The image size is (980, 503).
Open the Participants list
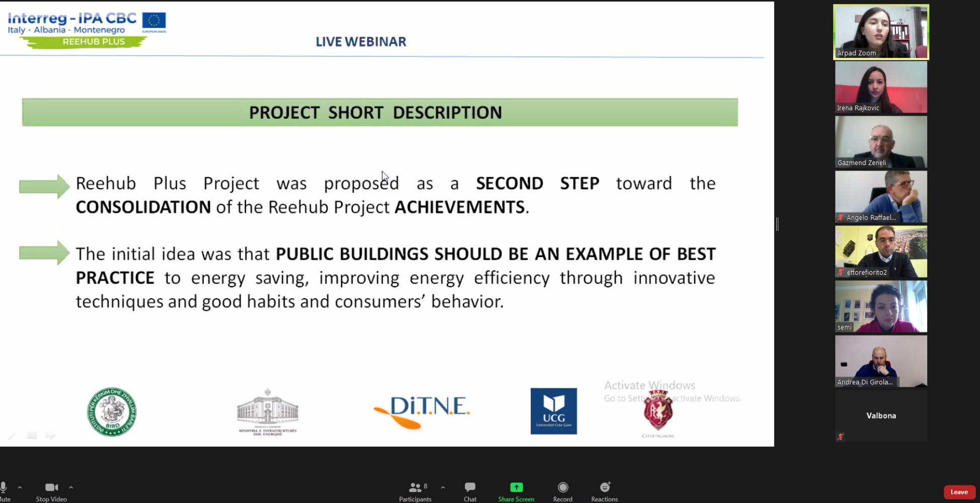pos(415,491)
